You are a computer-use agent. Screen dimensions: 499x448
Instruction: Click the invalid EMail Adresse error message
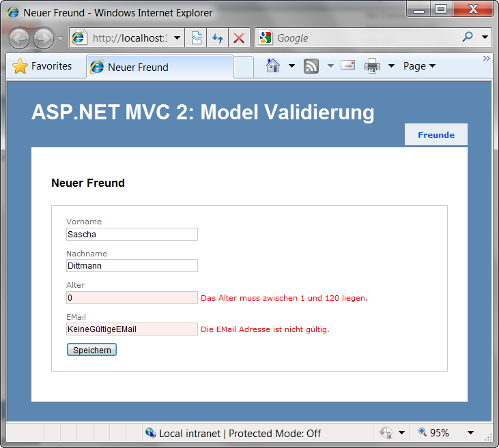click(265, 329)
